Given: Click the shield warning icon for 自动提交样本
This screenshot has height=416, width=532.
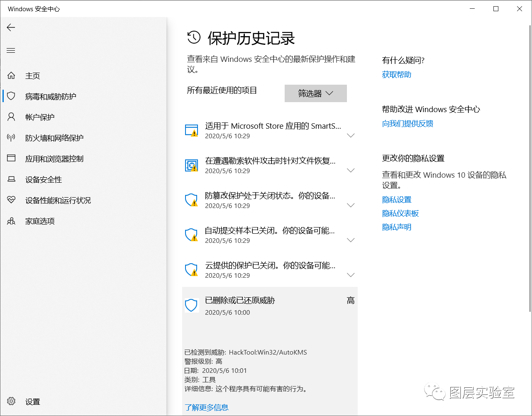Looking at the screenshot, I should click(192, 235).
